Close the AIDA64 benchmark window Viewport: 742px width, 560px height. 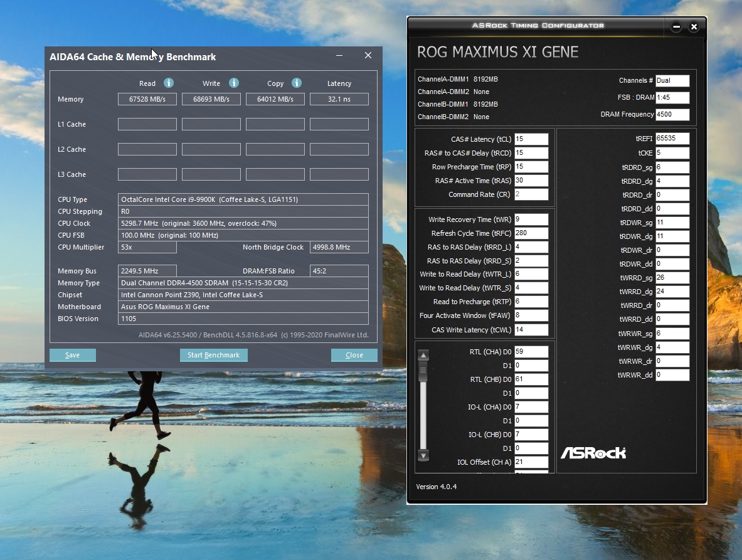[368, 55]
